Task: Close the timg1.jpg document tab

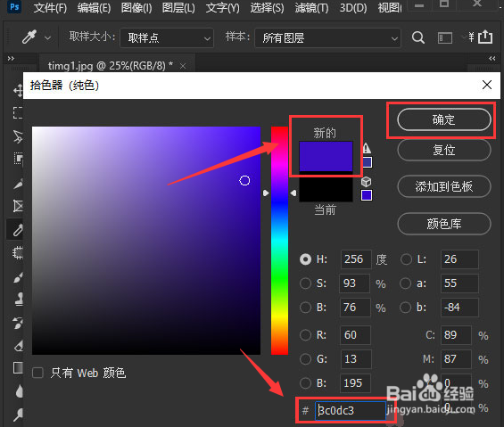Action: click(x=183, y=66)
